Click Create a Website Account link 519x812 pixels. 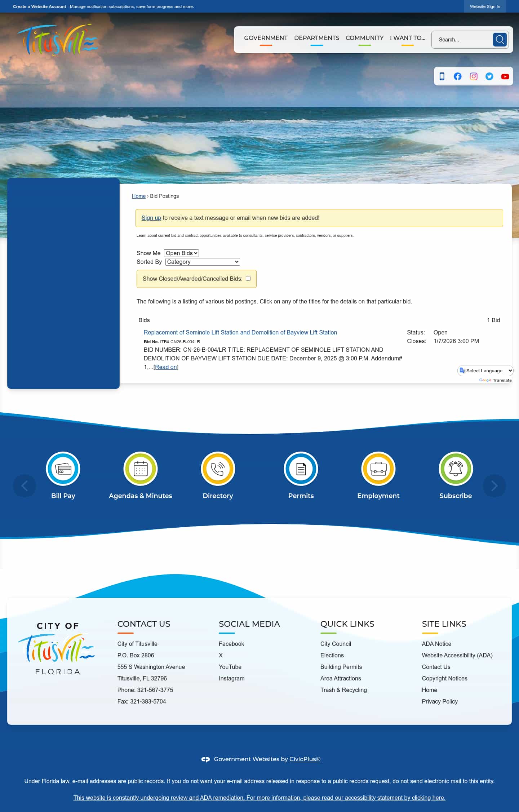[x=40, y=6]
